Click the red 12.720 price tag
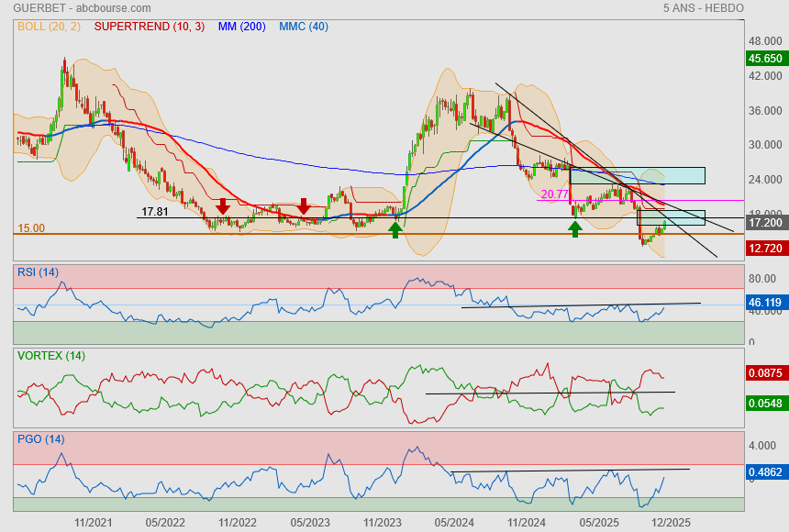 pos(765,249)
